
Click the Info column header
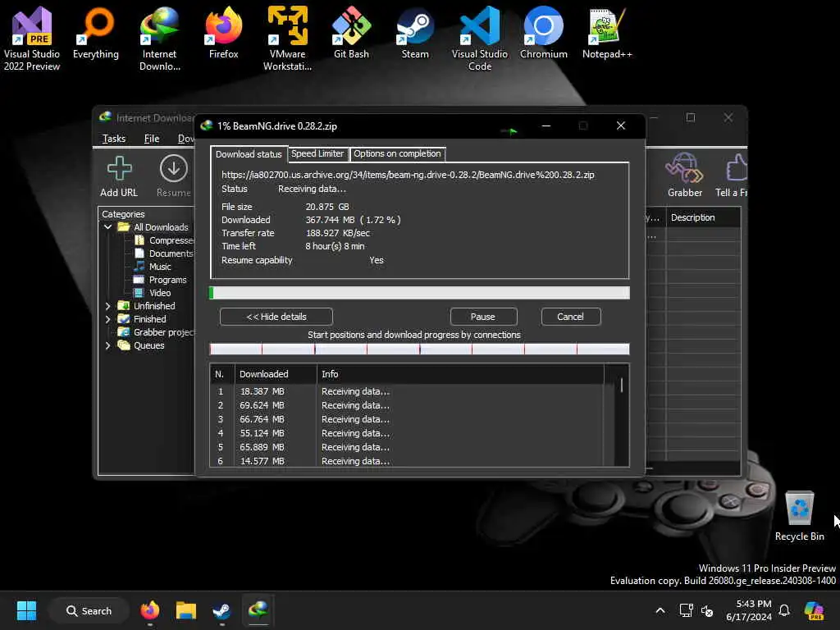pyautogui.click(x=460, y=374)
